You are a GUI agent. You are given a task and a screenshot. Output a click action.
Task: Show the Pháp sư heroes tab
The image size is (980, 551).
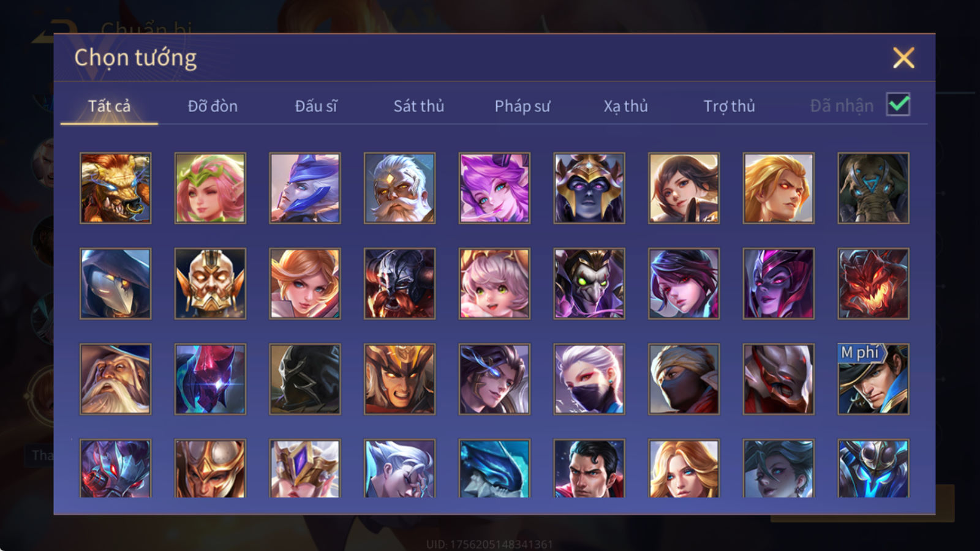(x=522, y=106)
